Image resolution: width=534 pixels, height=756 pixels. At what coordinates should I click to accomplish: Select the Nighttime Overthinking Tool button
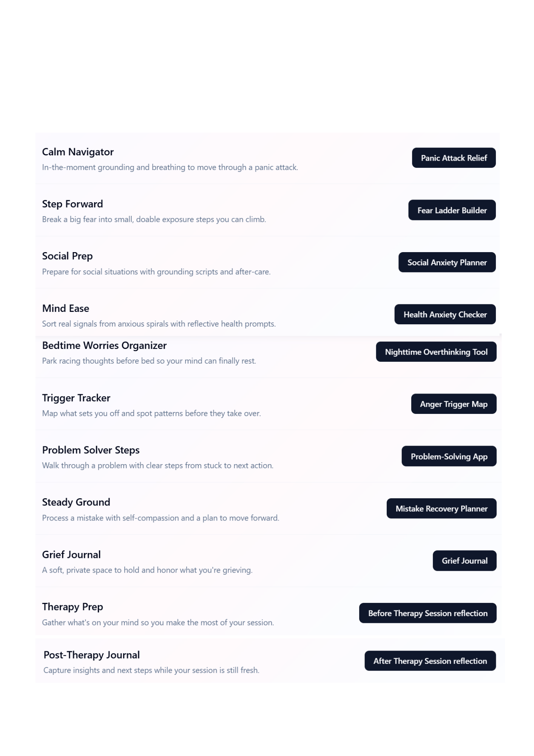436,352
